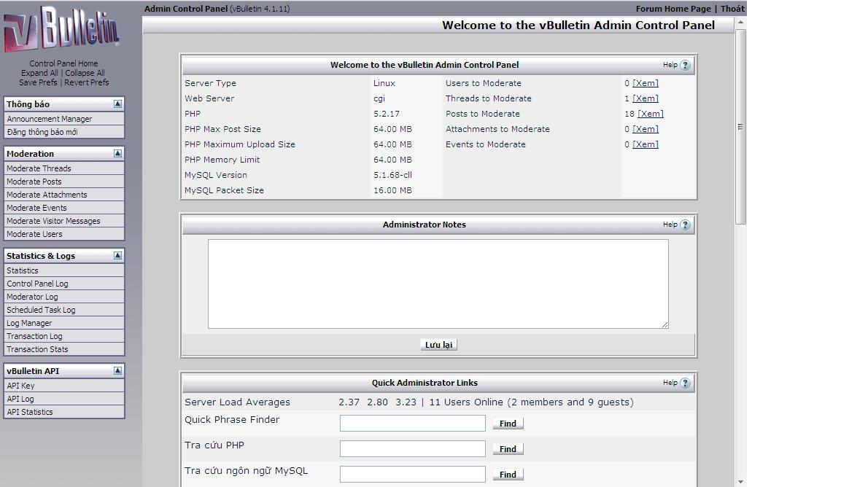Click the vBulletin API group title
The height and width of the screenshot is (487, 868).
(33, 371)
